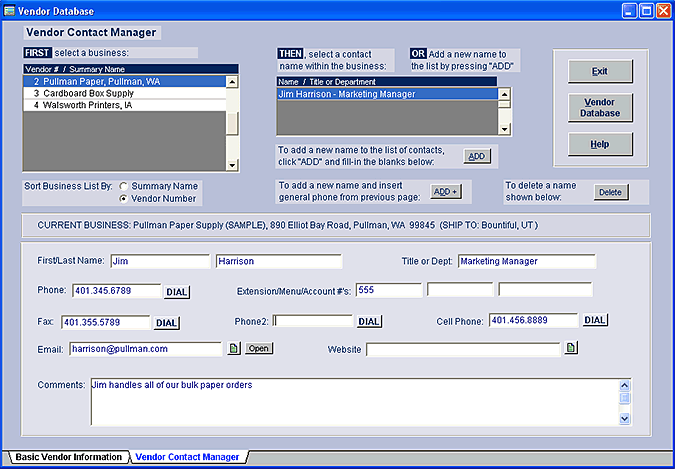Click the ADD + button
Viewport: 675px width, 469px height.
(x=446, y=192)
